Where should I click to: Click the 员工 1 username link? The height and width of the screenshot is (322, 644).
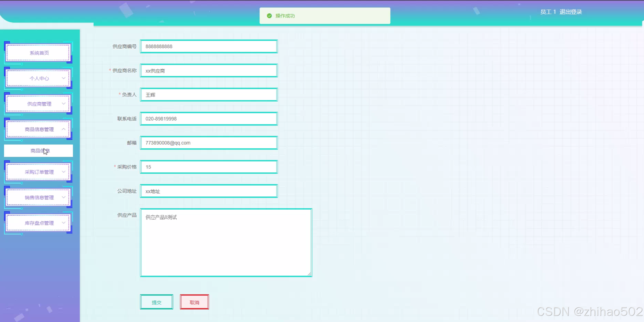(x=548, y=12)
